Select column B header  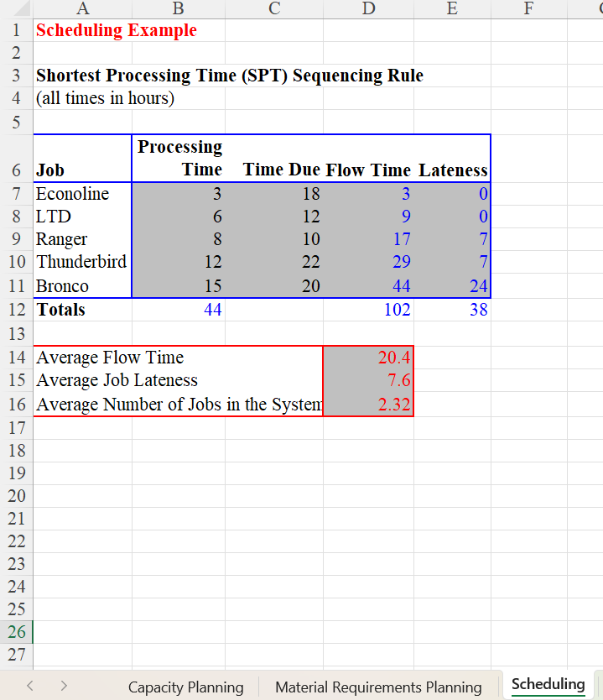tap(179, 9)
